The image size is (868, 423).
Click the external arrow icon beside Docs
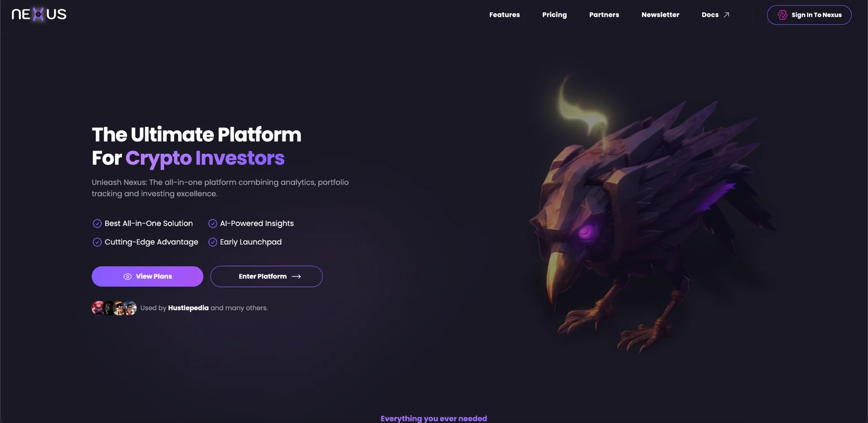point(726,15)
